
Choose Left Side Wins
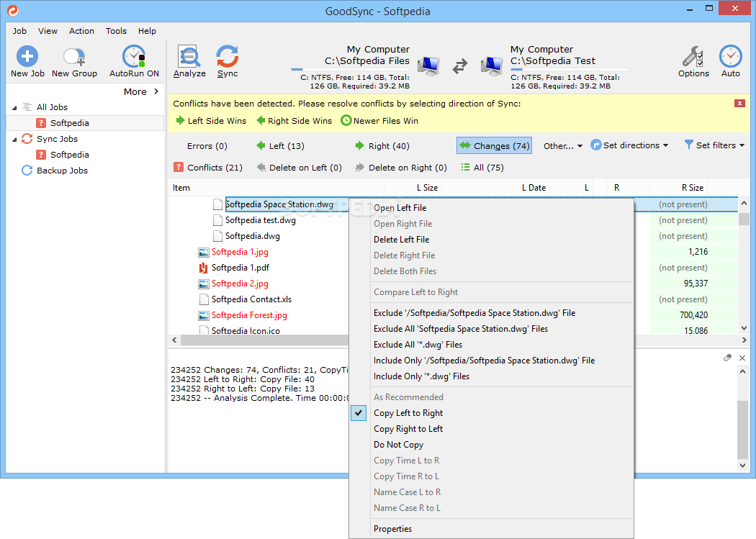[x=211, y=121]
